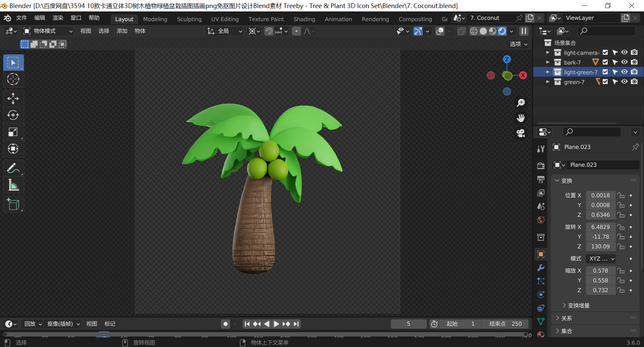
Task: Open the Output properties tab
Action: point(541,179)
